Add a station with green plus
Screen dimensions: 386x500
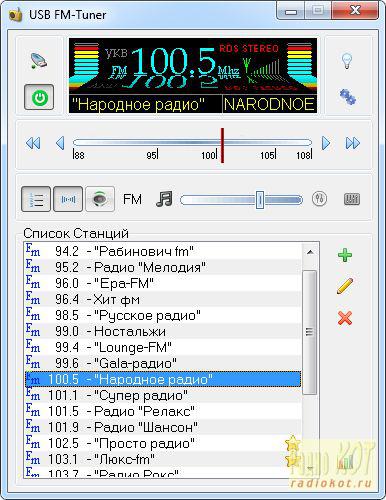coord(345,255)
